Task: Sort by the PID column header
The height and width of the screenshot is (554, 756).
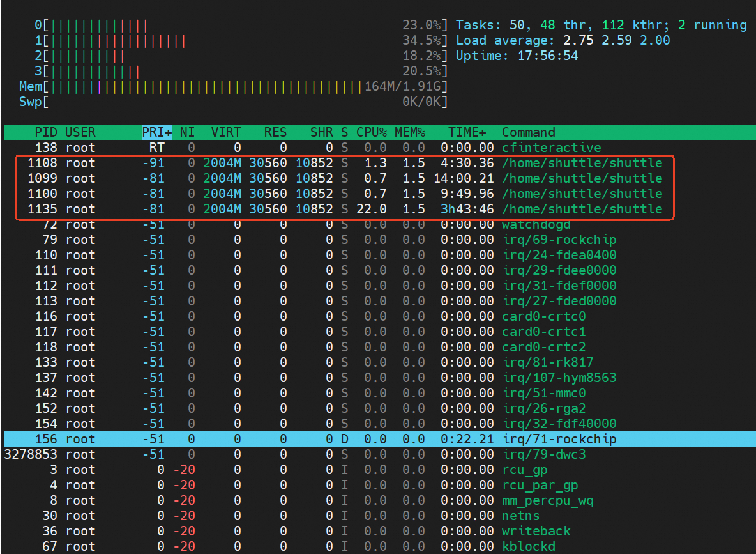Action: point(46,132)
